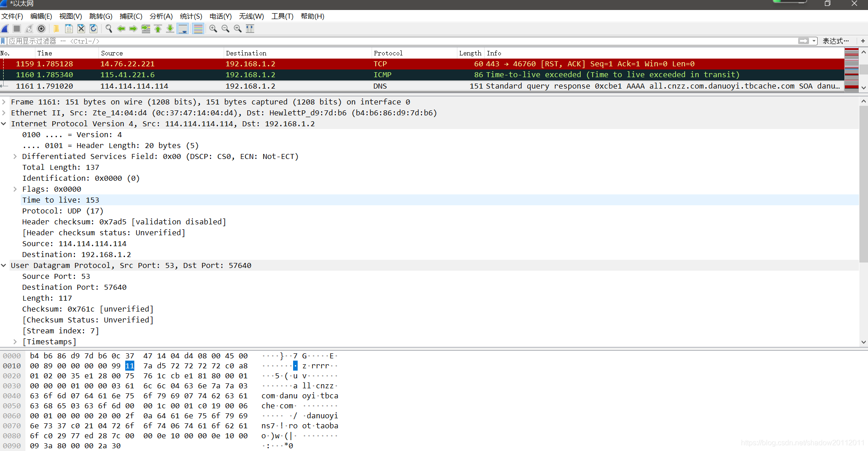Collapse User Datagram Protocol node
868x451 pixels.
(4, 265)
